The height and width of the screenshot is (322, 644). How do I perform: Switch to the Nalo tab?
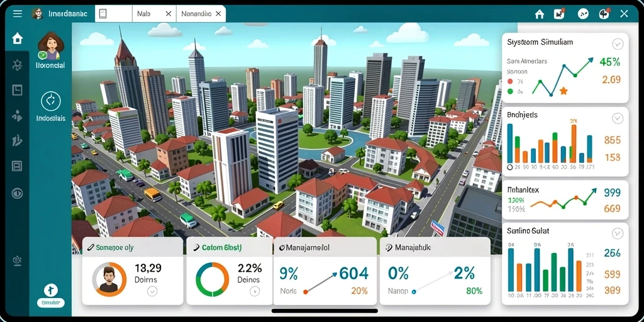[144, 14]
